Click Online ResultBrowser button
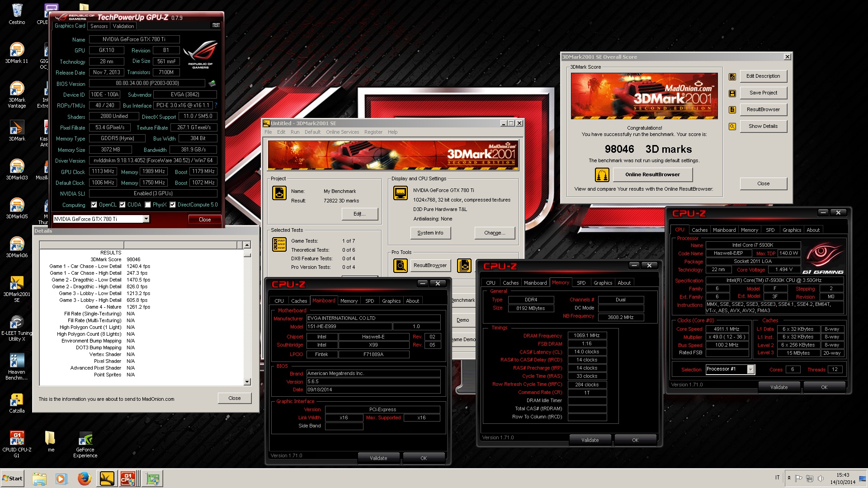Screen dimensions: 868x488 (x=652, y=175)
